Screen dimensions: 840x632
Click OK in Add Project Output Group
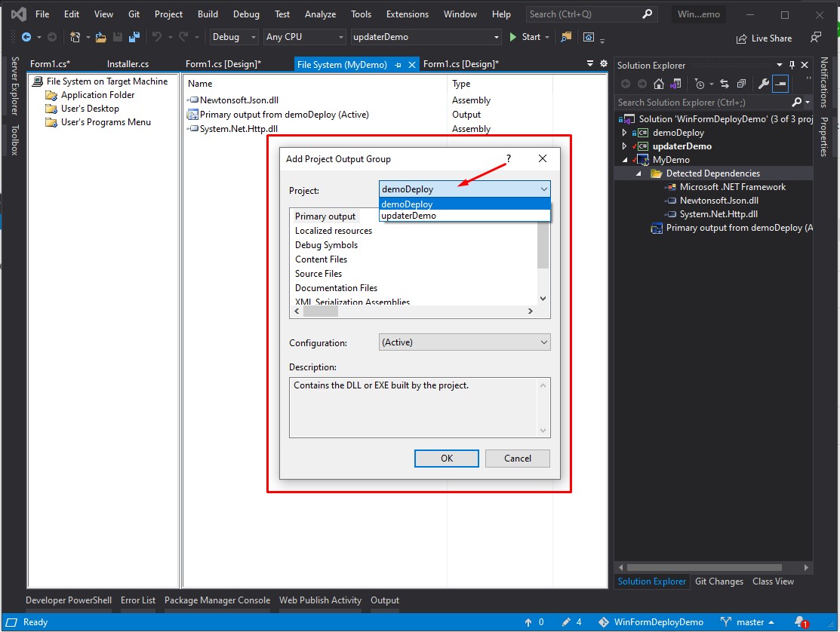(x=446, y=459)
